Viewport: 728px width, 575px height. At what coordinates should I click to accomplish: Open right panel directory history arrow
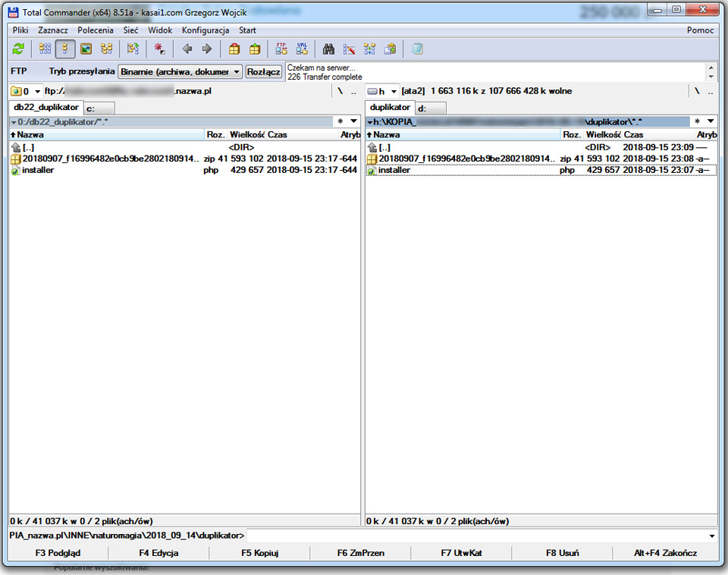tap(711, 121)
